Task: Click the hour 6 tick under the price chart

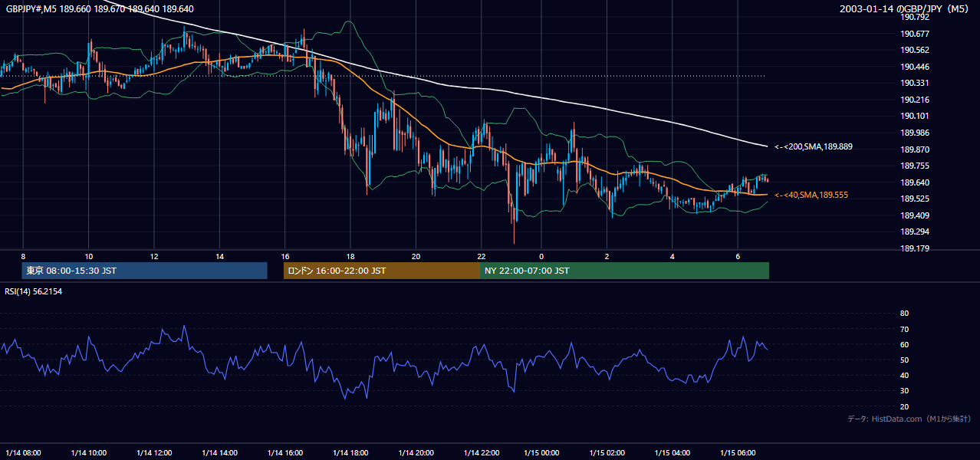Action: tap(738, 256)
